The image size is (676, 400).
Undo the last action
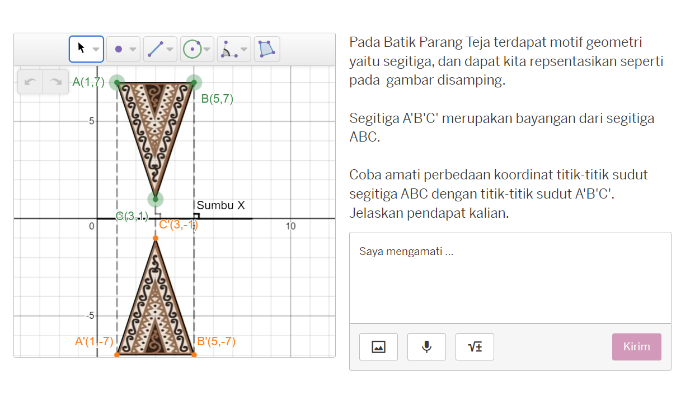(x=30, y=81)
